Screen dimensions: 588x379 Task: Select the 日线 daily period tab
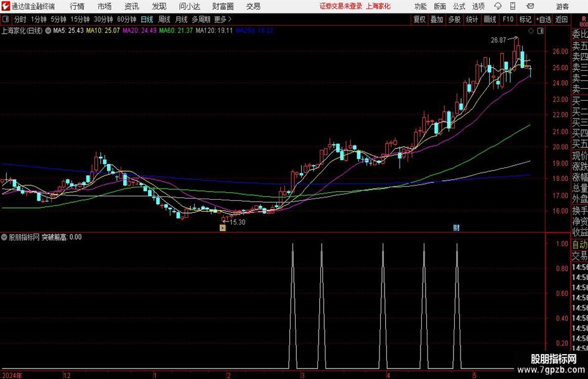pyautogui.click(x=147, y=19)
